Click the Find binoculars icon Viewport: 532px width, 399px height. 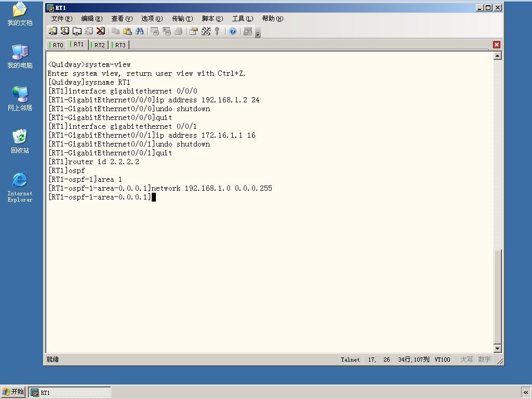(139, 31)
